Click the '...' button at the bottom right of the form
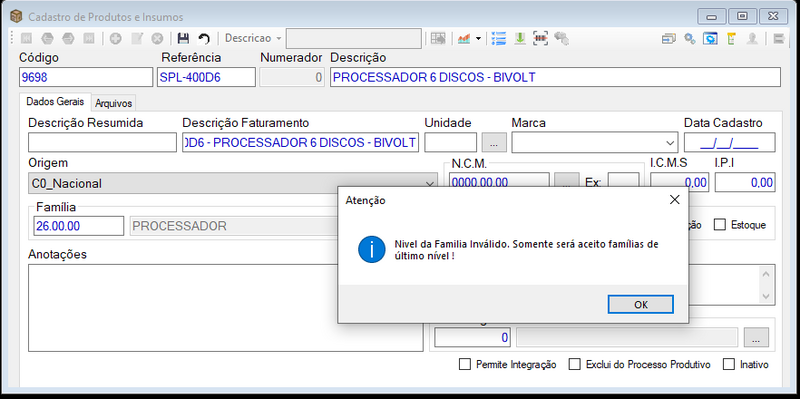800x399 pixels. tap(756, 338)
